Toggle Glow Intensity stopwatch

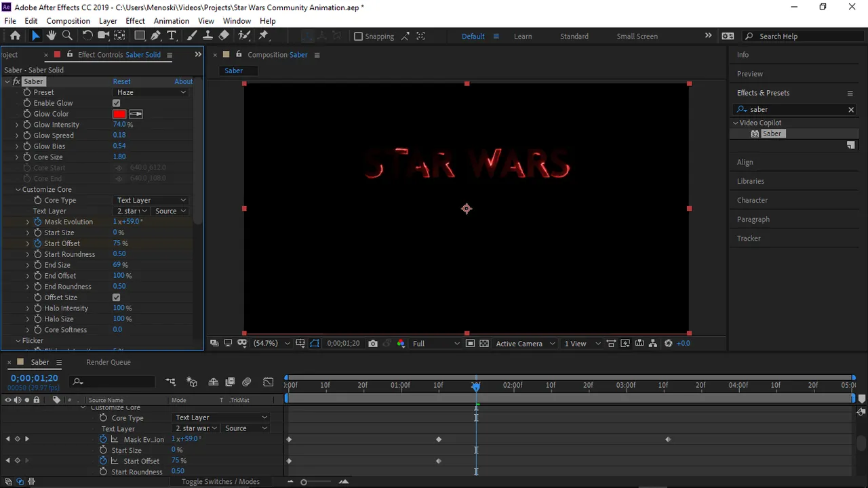(x=27, y=125)
